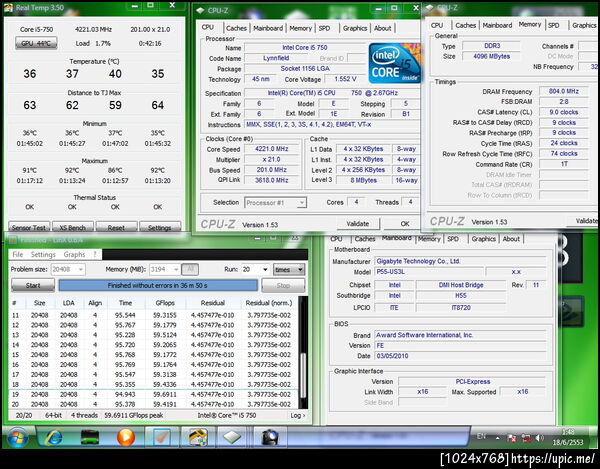The height and width of the screenshot is (469, 600).
Task: Open Memory tab in CPU-Z processor window
Action: (x=300, y=28)
